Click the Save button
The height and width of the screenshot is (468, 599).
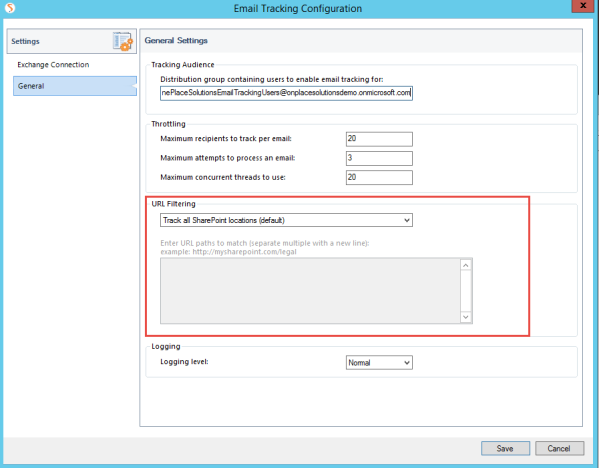click(x=505, y=449)
